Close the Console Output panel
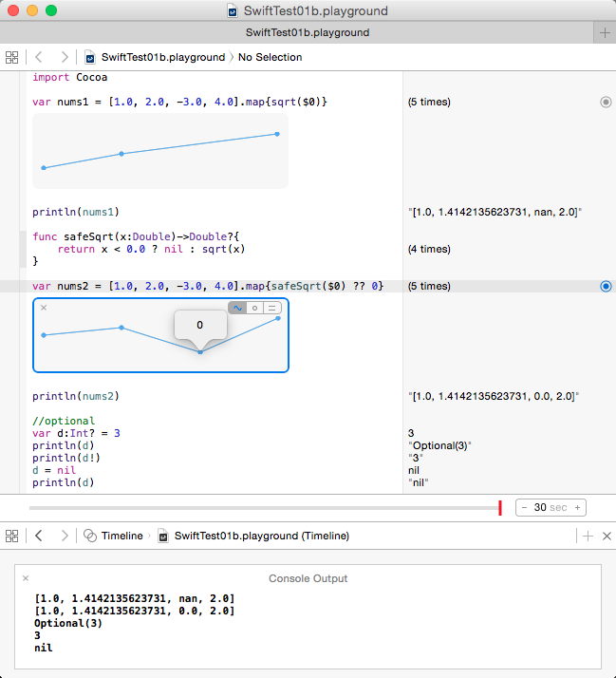 (x=26, y=577)
